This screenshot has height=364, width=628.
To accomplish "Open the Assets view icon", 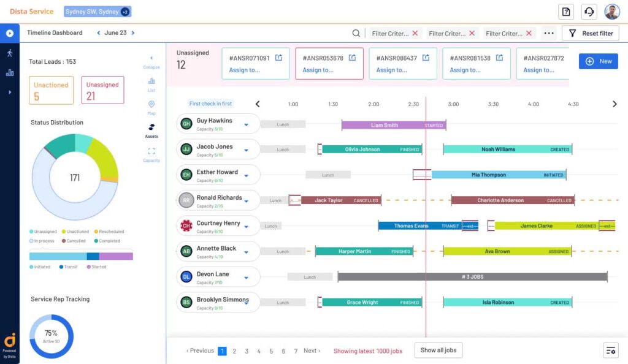I will pos(151,128).
